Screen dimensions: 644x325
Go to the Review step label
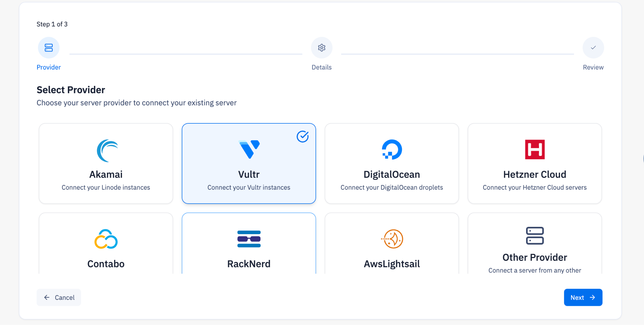point(593,67)
